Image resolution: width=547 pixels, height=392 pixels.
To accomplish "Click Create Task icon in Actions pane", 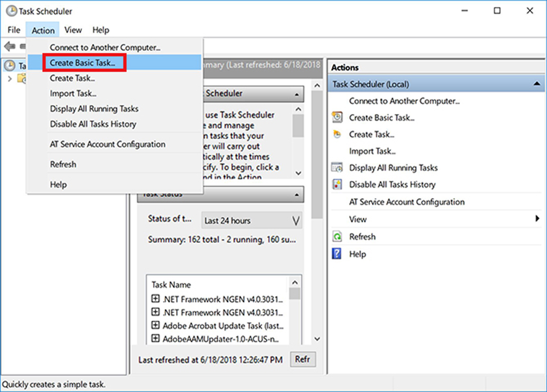I will [x=337, y=134].
